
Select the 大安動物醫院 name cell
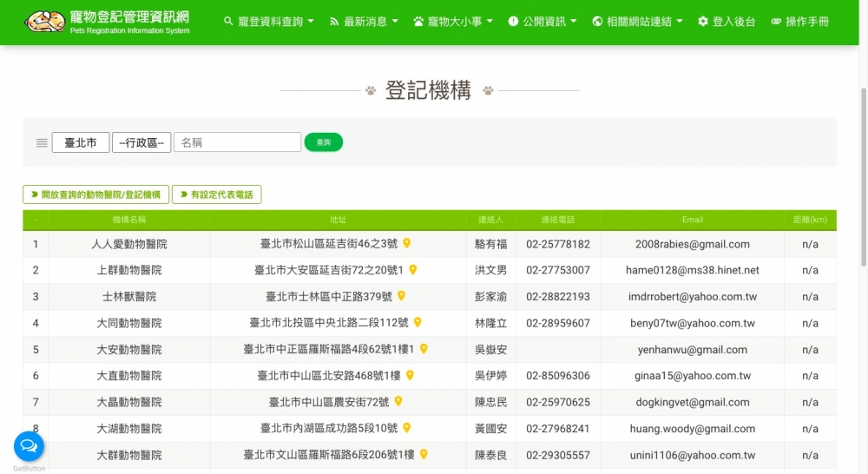pyautogui.click(x=129, y=349)
